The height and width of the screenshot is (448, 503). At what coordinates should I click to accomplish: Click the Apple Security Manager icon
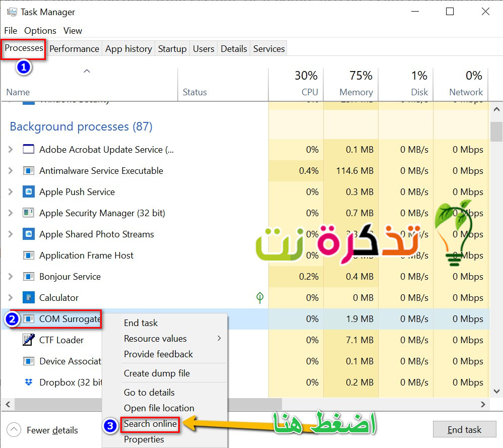(x=29, y=213)
